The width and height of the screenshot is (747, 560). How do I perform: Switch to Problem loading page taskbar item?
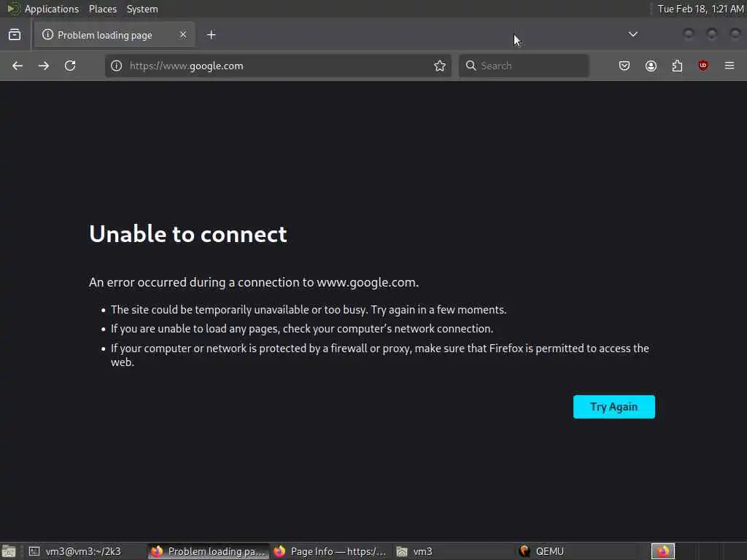pos(208,551)
